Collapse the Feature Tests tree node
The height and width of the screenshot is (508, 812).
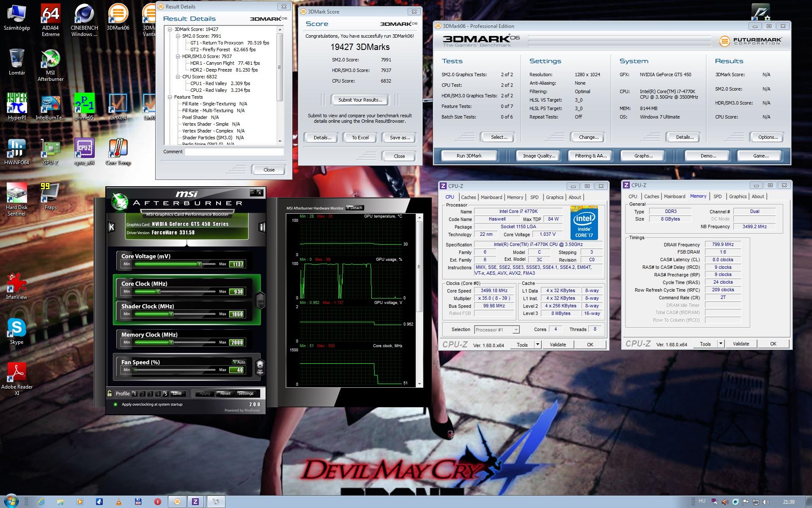pyautogui.click(x=170, y=97)
